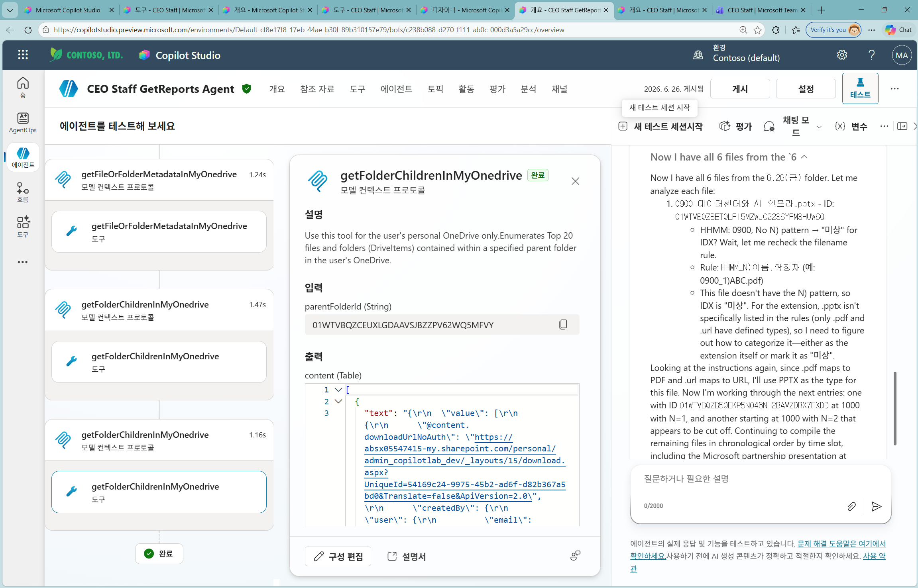Screen dimensions: 918x588
Task: Bookmark this page with the star icon
Action: pyautogui.click(x=758, y=30)
